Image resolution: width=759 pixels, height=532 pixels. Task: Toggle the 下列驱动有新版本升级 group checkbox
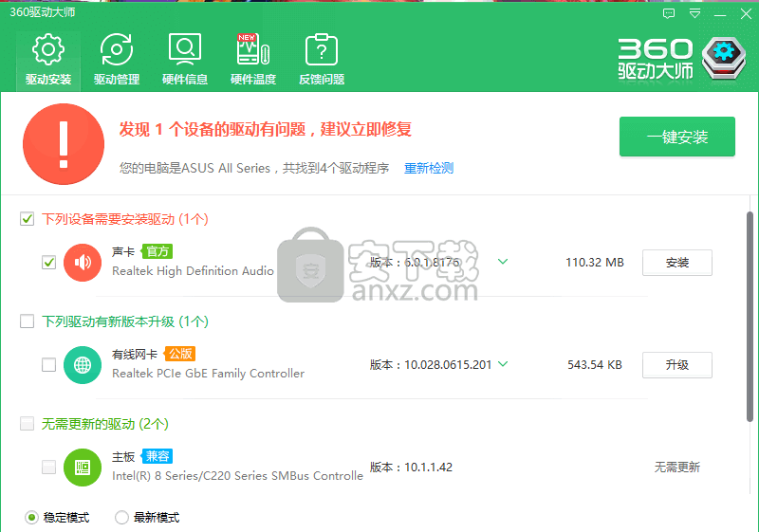click(28, 321)
